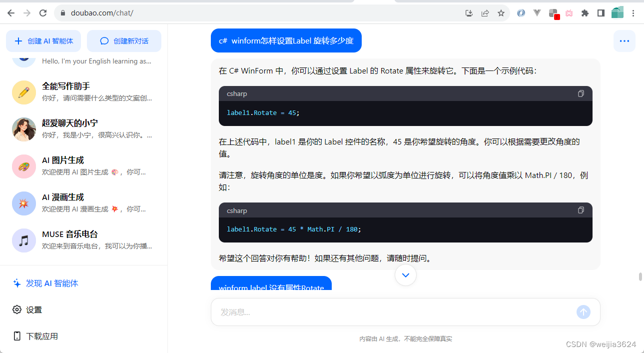Click the closing line 希望这个回答对你有帮助
Screen dimensions: 644x353
(325, 258)
